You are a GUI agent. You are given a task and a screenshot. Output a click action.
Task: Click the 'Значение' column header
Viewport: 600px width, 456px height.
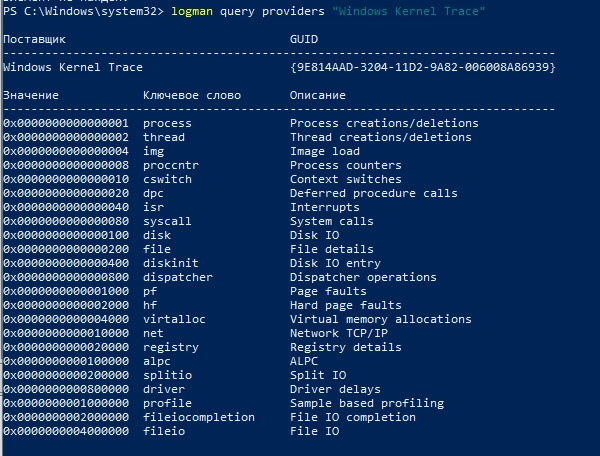tap(31, 95)
